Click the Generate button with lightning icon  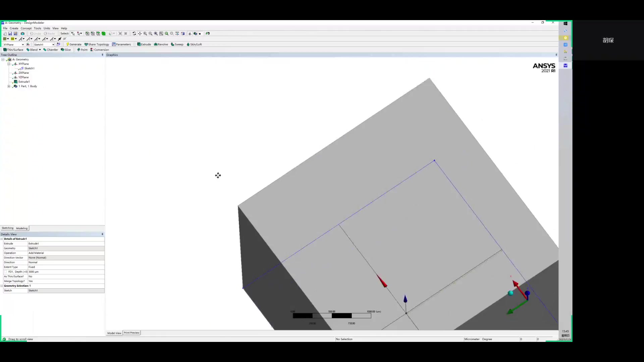coord(74,44)
